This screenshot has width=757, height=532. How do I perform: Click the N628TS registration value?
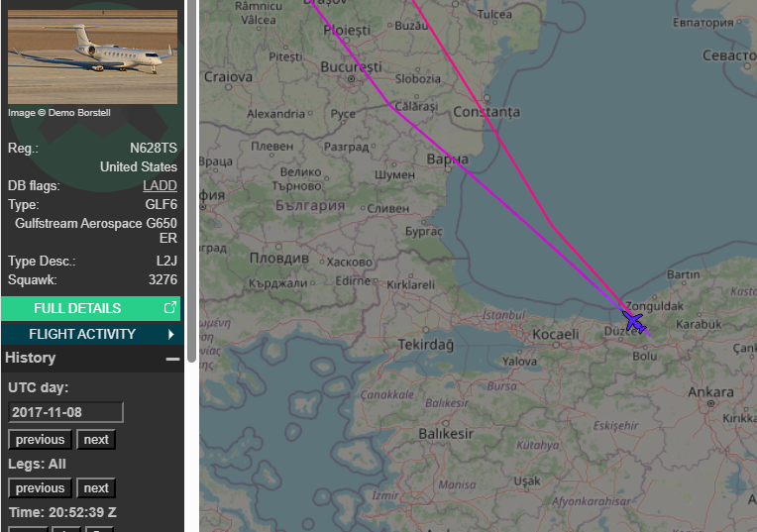[x=154, y=148]
